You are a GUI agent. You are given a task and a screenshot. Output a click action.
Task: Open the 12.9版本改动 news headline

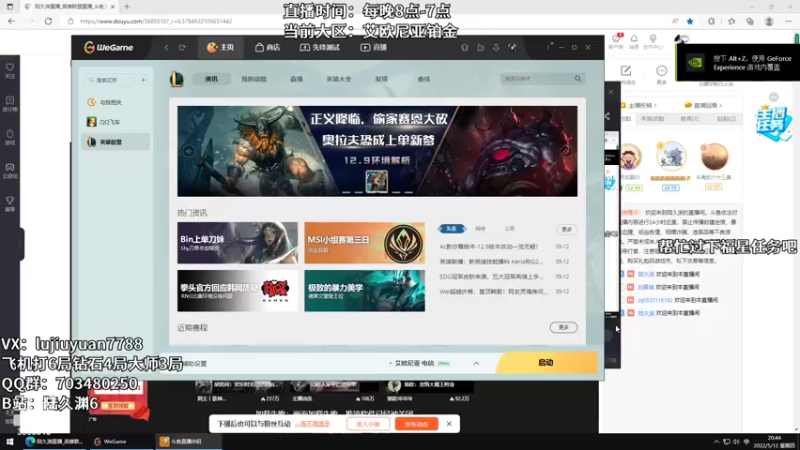point(488,246)
